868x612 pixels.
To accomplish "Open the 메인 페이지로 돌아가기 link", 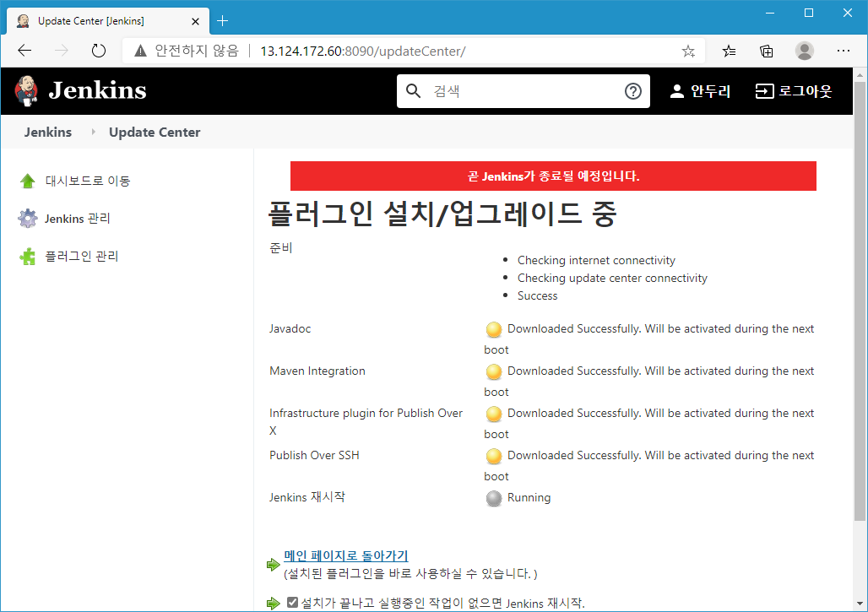I will (346, 555).
